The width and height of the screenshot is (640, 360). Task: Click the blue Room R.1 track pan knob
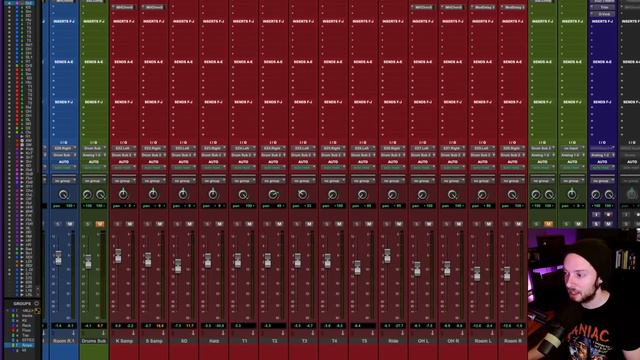63,195
